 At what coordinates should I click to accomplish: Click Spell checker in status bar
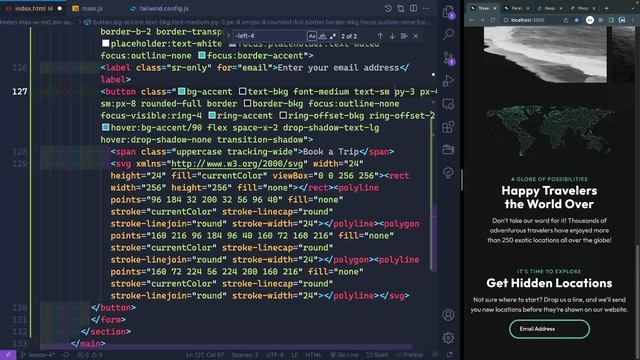pos(378,355)
